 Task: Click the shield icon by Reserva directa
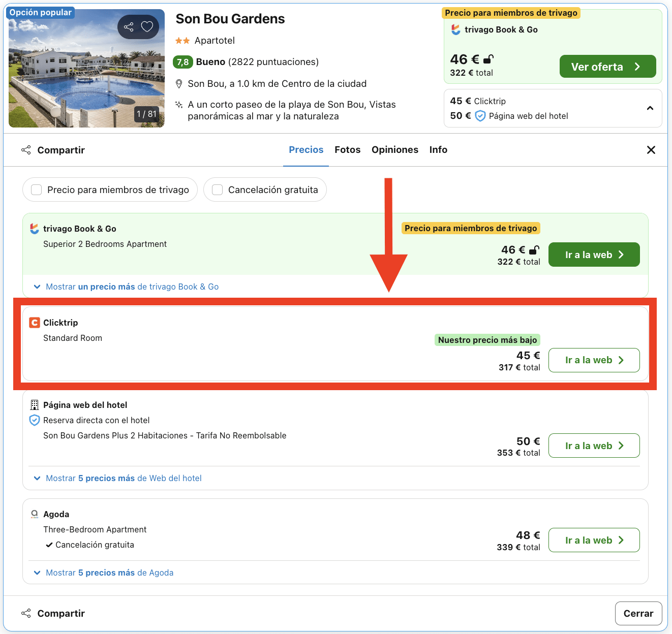[35, 420]
